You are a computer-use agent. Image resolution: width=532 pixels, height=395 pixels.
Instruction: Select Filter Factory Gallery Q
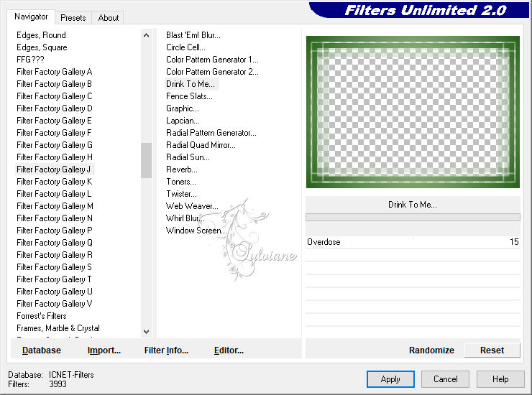tap(55, 243)
